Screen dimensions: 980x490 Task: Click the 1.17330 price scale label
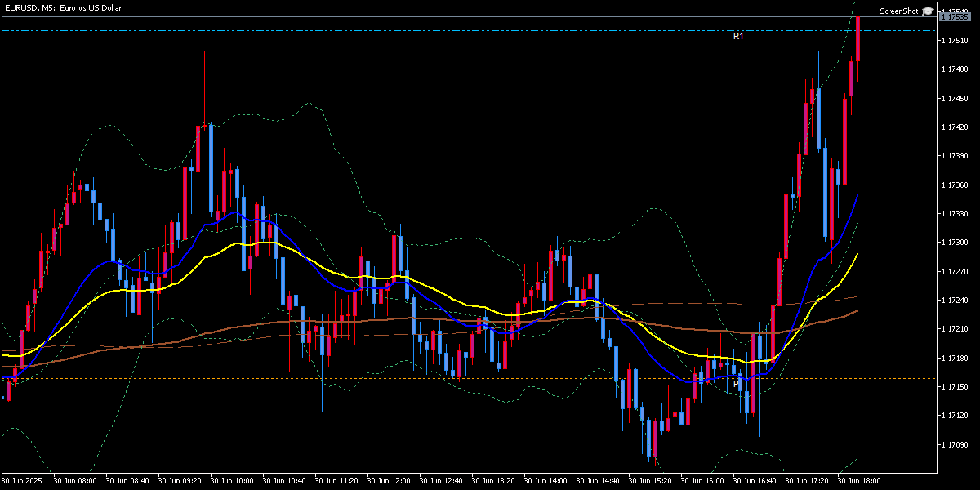coord(954,214)
